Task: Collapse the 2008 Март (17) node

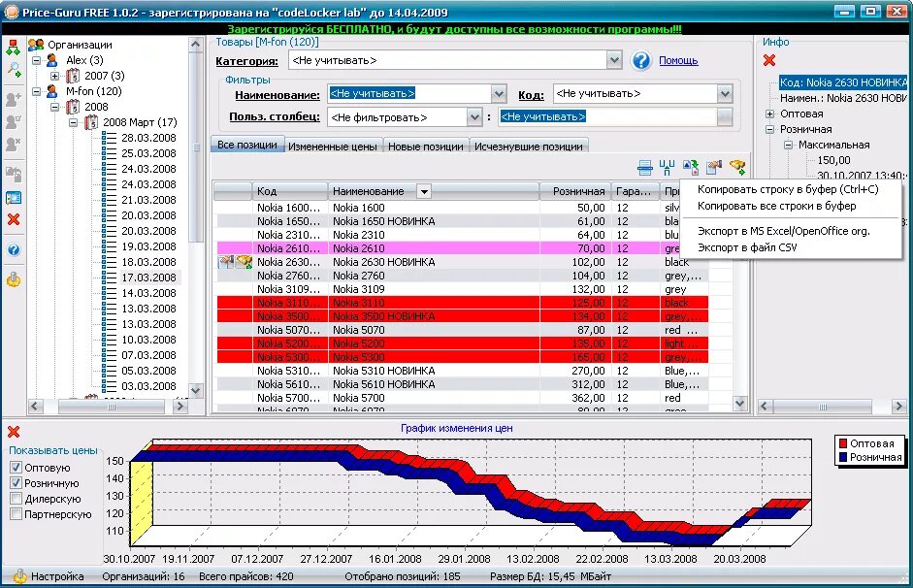Action: (74, 122)
